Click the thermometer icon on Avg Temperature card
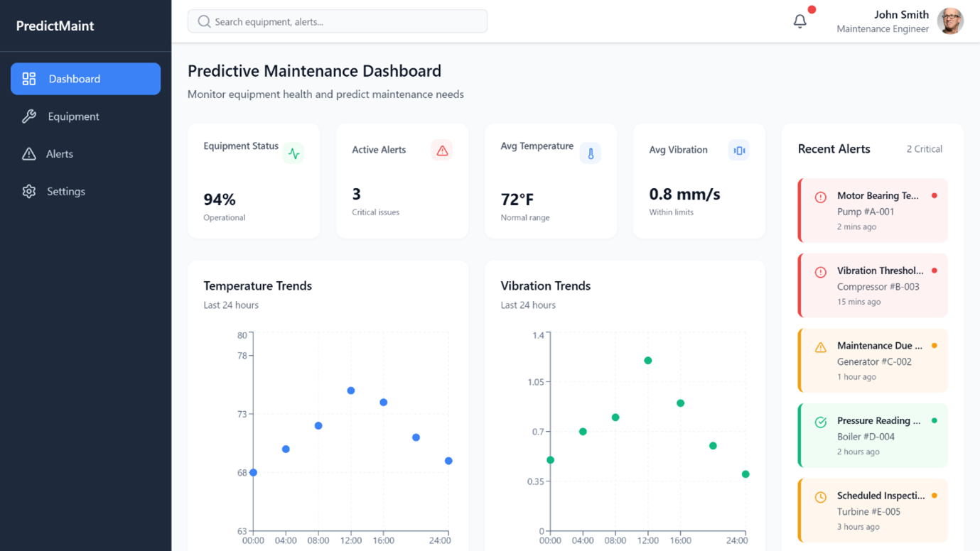The image size is (980, 551). (591, 153)
